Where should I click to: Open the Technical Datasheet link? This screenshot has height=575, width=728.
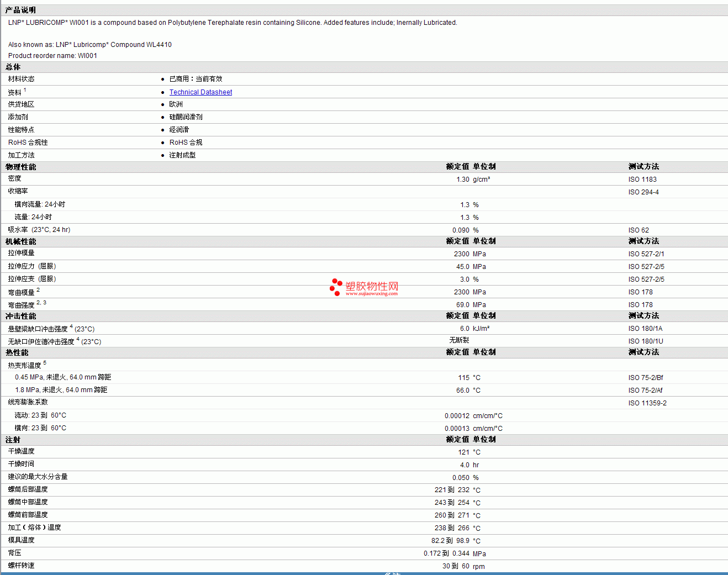(x=201, y=92)
